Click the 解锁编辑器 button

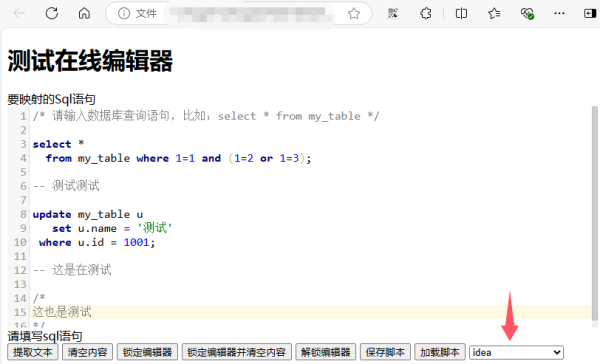point(326,352)
